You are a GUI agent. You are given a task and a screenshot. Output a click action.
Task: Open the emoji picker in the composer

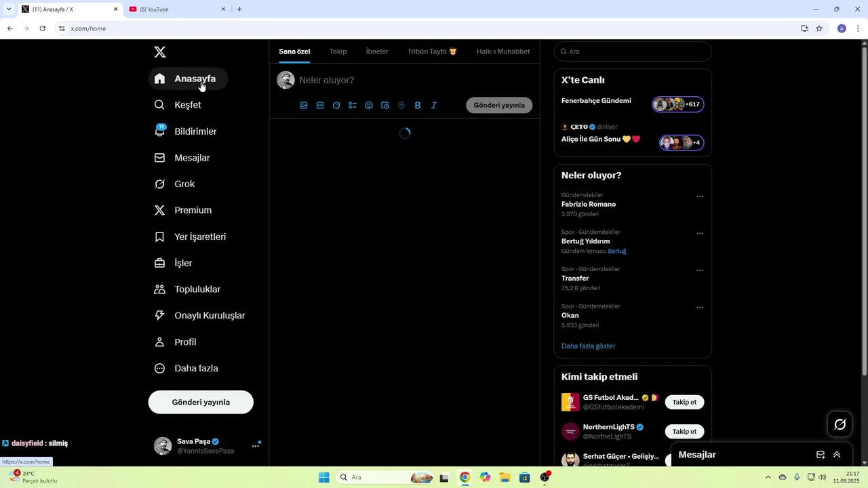click(x=369, y=106)
